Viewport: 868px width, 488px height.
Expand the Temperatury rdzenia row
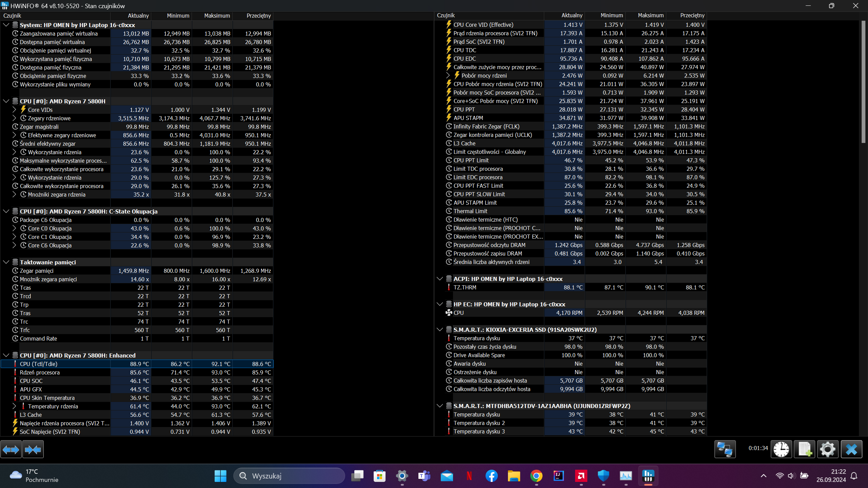[14, 406]
